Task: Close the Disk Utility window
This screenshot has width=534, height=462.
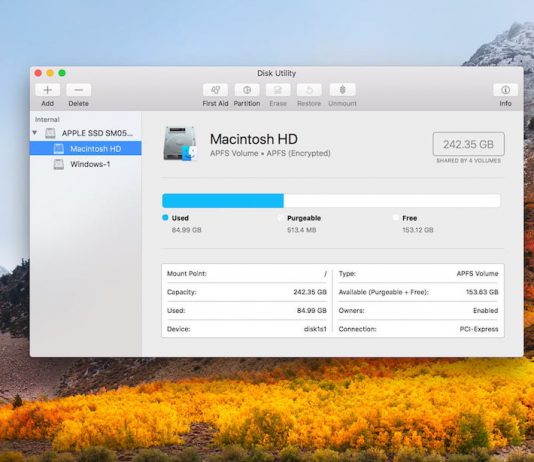Action: coord(38,73)
